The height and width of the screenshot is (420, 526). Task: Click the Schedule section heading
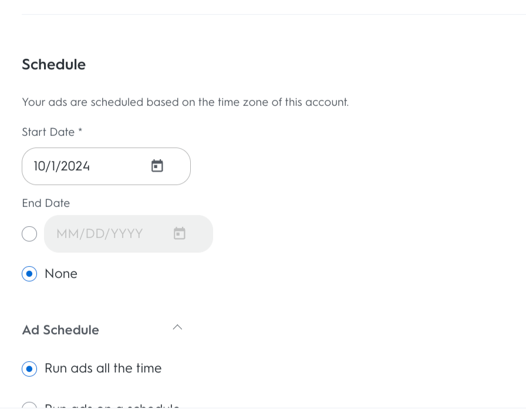coord(54,65)
